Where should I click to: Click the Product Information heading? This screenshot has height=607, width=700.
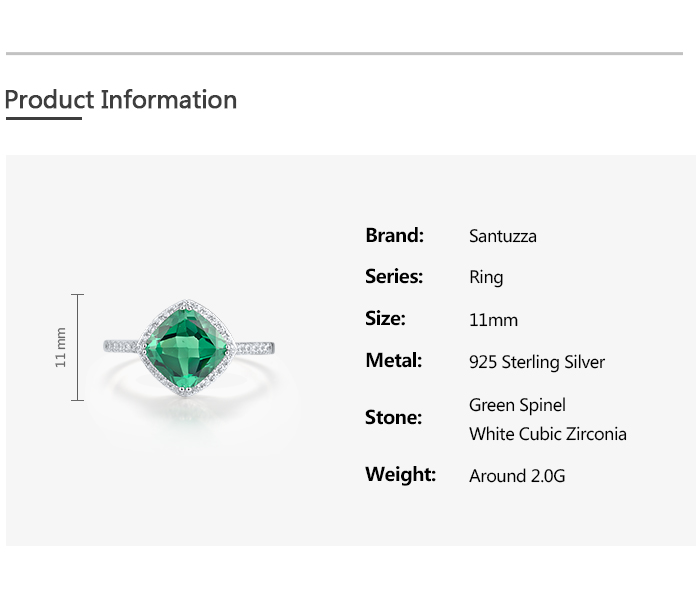(x=121, y=100)
